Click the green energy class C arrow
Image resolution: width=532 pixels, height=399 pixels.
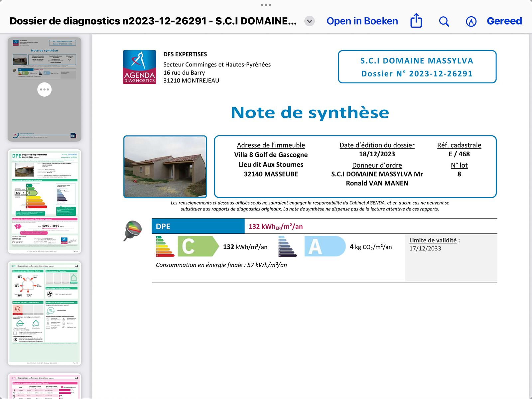[199, 246]
